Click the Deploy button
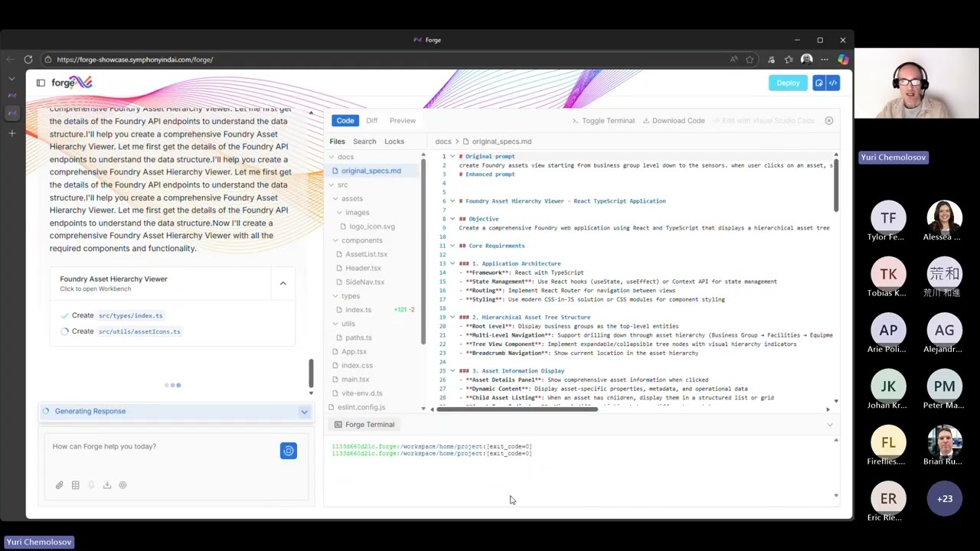Viewport: 980px width, 551px height. (788, 83)
